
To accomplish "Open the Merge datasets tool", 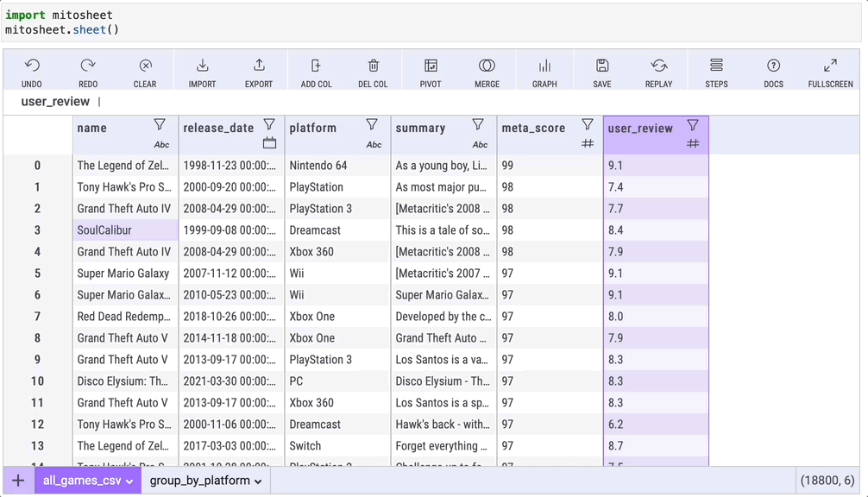I will [487, 66].
